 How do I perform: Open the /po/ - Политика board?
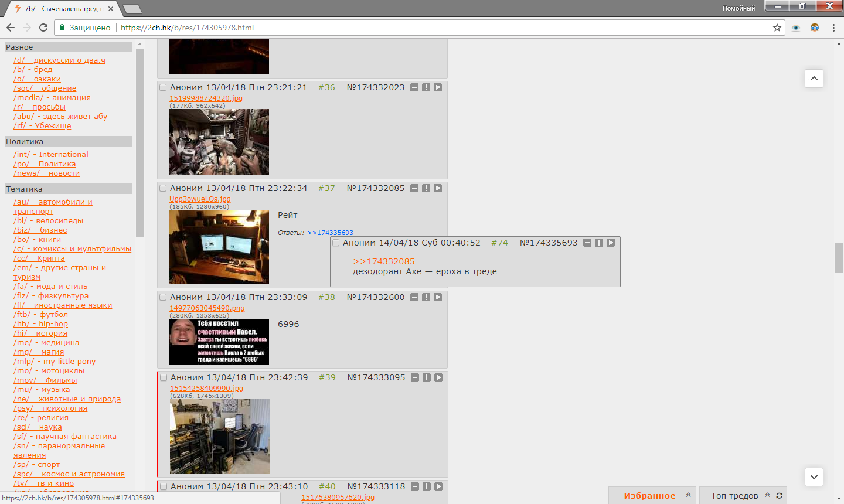[45, 164]
